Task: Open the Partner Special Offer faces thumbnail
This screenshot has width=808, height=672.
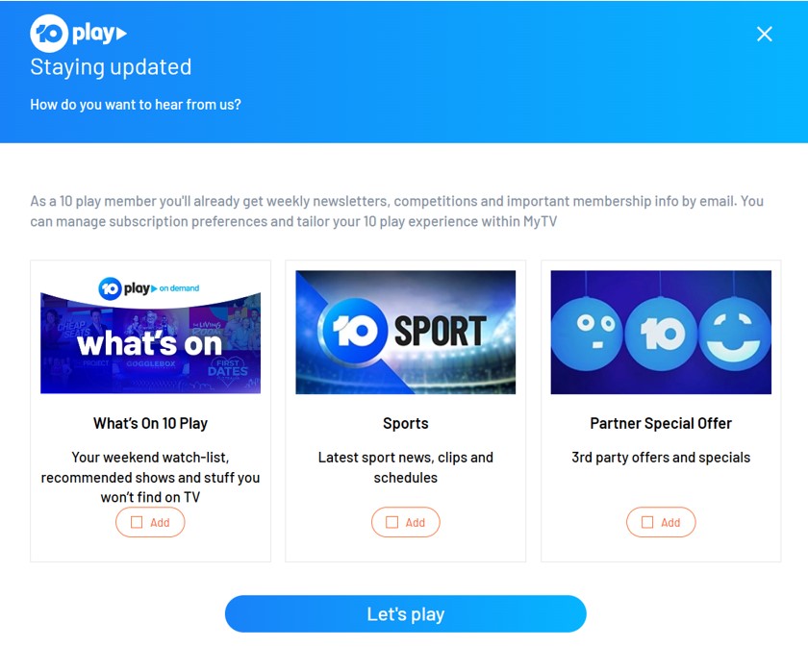Action: (x=661, y=332)
